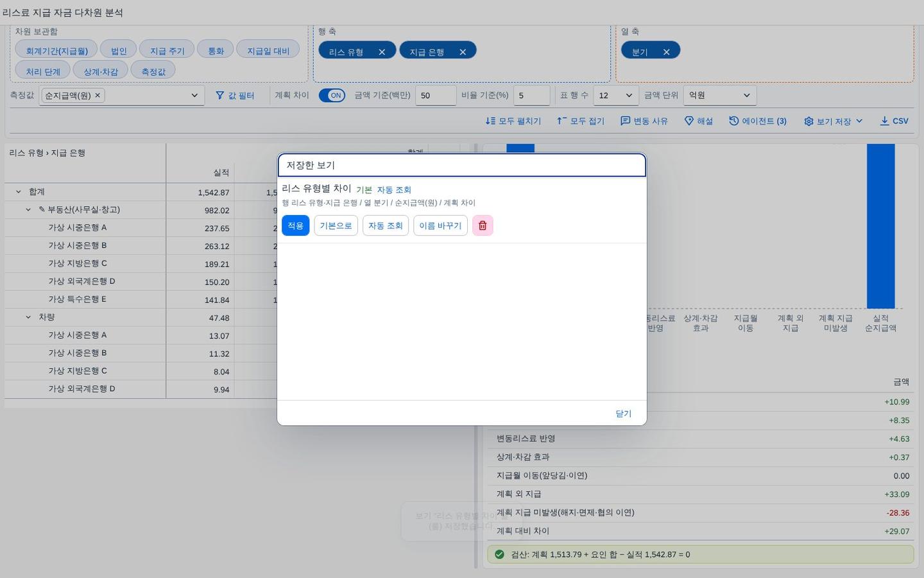Clear 순지급액(원) measure tag
924x578 pixels.
(x=98, y=95)
